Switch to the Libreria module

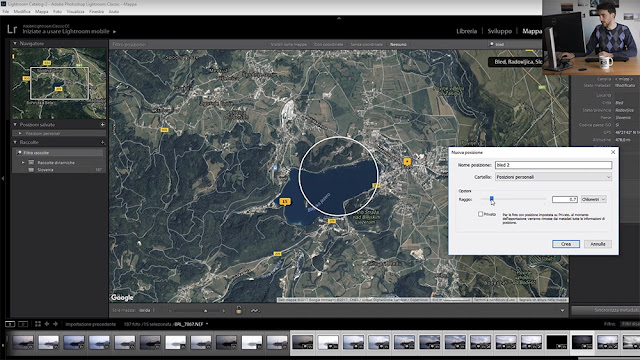pyautogui.click(x=466, y=31)
